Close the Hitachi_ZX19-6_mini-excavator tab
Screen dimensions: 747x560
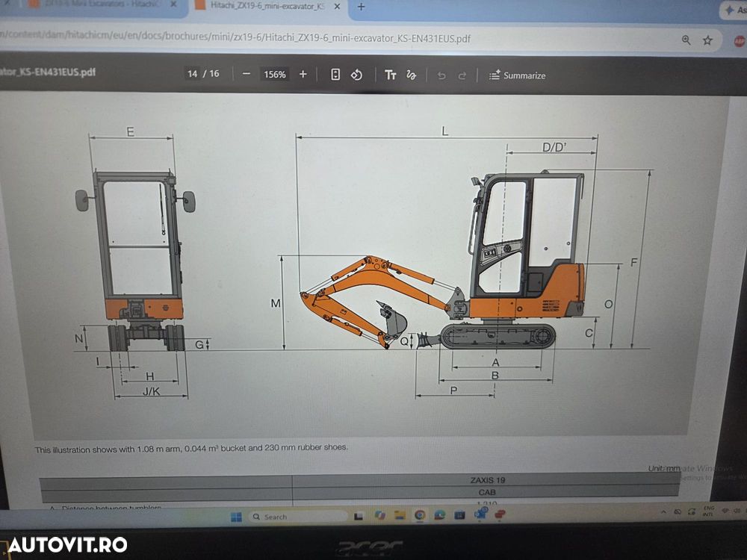(x=337, y=7)
